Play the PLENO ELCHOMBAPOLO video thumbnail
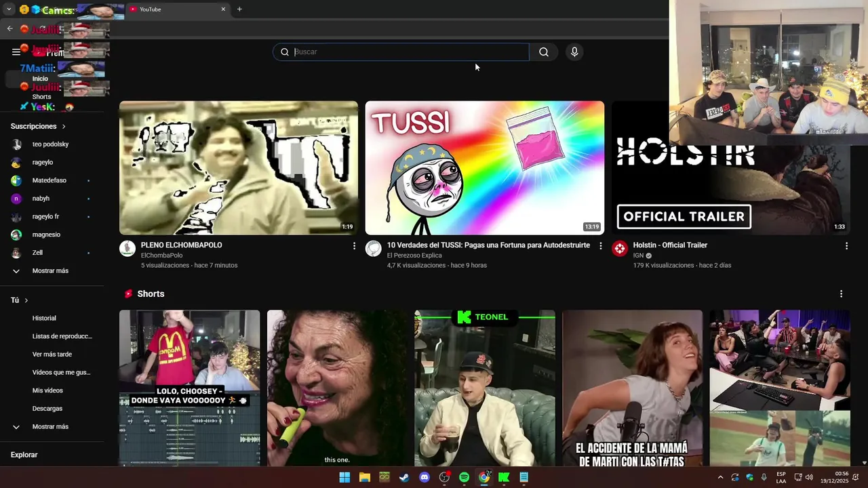The width and height of the screenshot is (868, 488). coord(239,168)
